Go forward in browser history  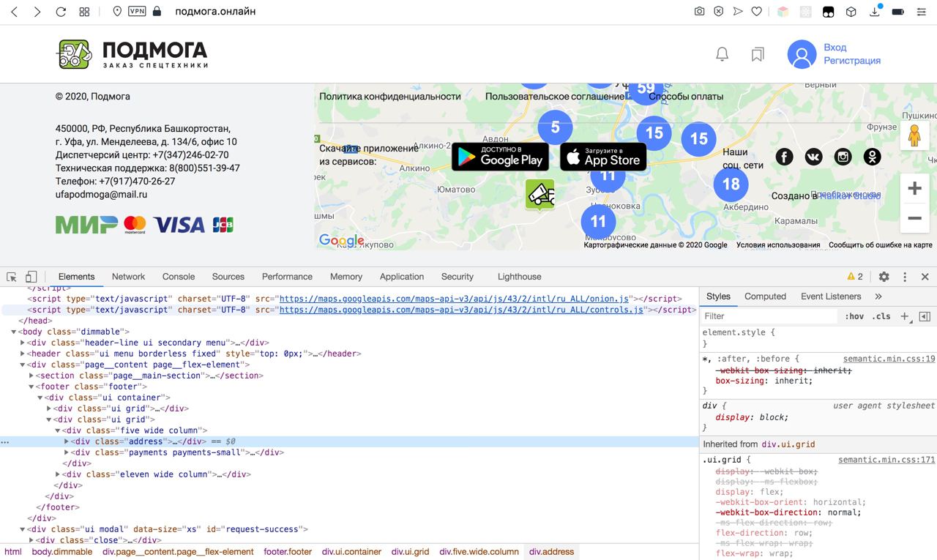[x=37, y=12]
